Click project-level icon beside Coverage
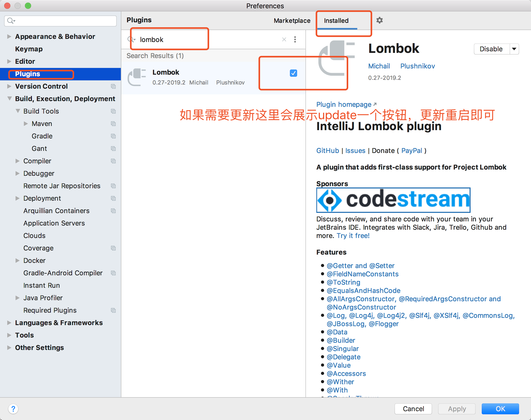The height and width of the screenshot is (420, 531). coord(113,248)
